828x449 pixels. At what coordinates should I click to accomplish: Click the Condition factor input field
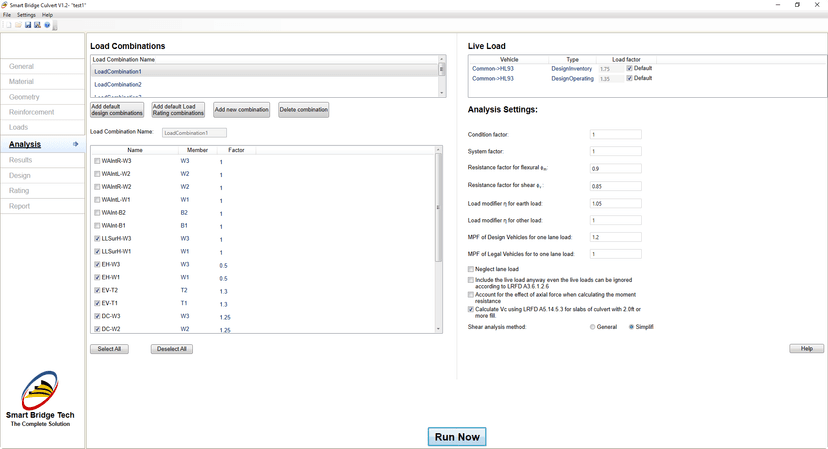(615, 134)
